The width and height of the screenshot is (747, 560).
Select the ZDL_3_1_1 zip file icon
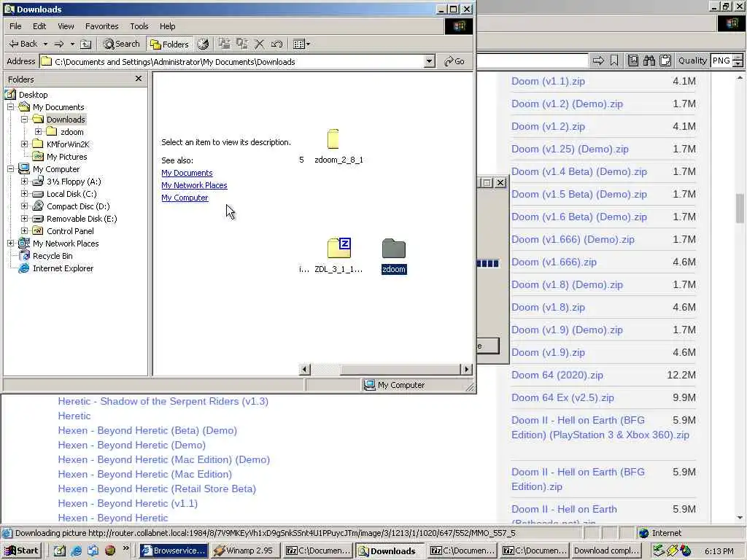coord(339,248)
